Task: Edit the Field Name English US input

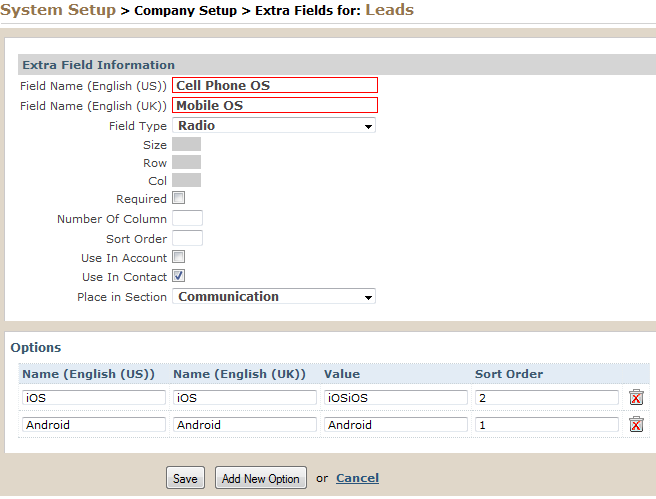Action: [275, 85]
